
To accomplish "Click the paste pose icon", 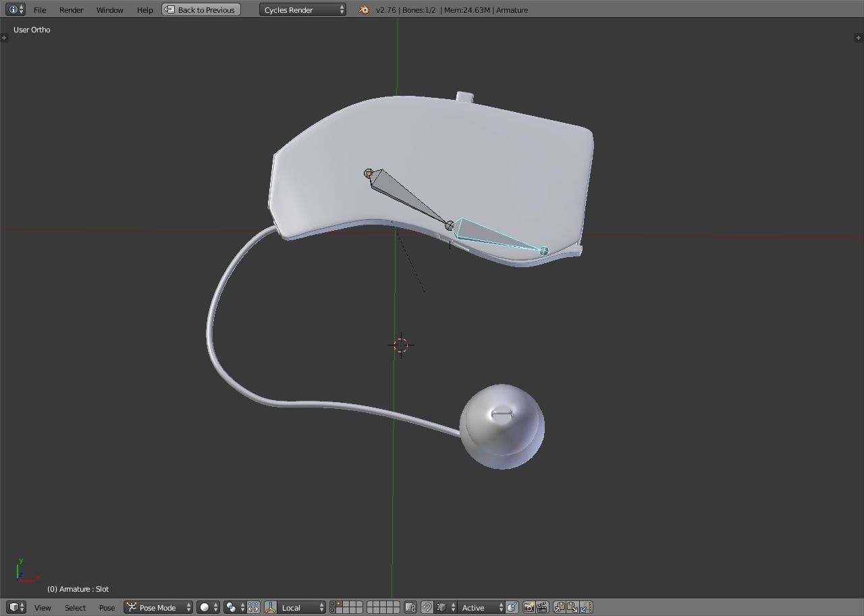I will 572,607.
